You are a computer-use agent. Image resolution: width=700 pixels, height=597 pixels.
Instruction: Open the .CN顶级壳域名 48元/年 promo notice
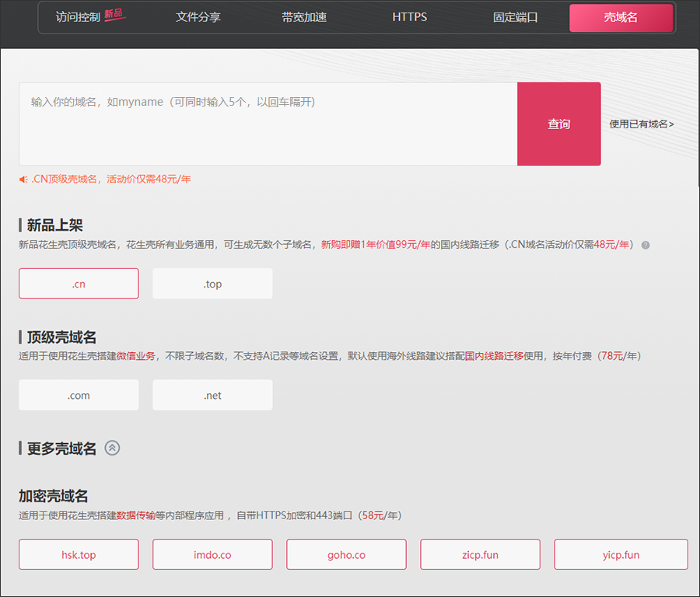(x=110, y=179)
